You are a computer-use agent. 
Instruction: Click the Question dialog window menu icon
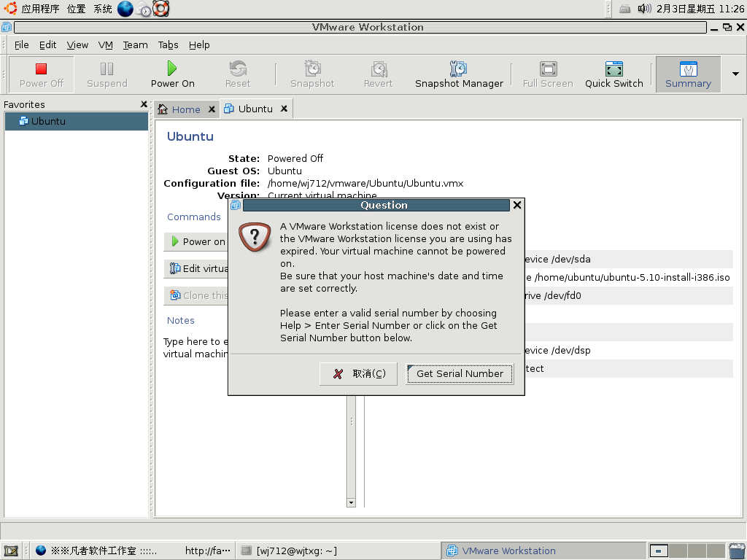(x=236, y=205)
